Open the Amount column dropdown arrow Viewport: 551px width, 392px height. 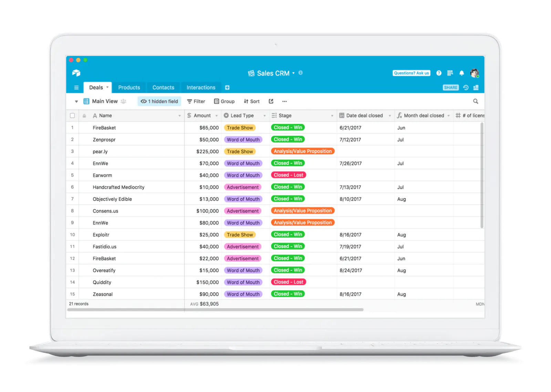pos(216,116)
